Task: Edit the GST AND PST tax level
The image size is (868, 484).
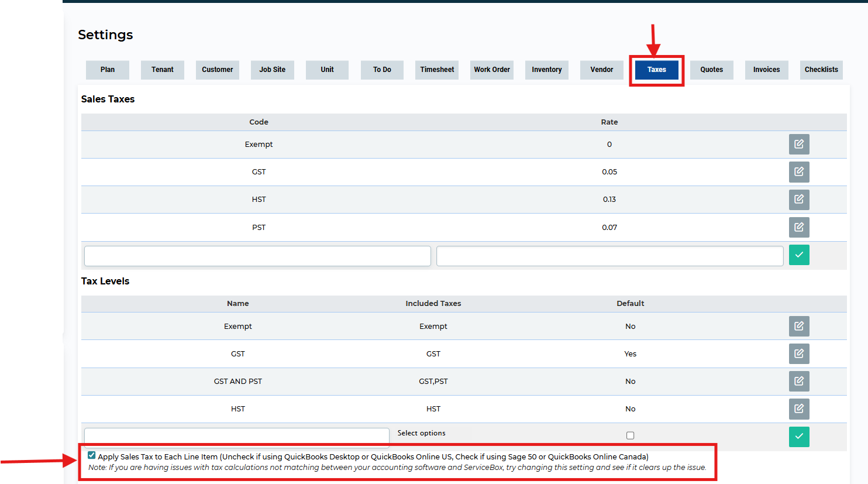Action: (x=798, y=382)
